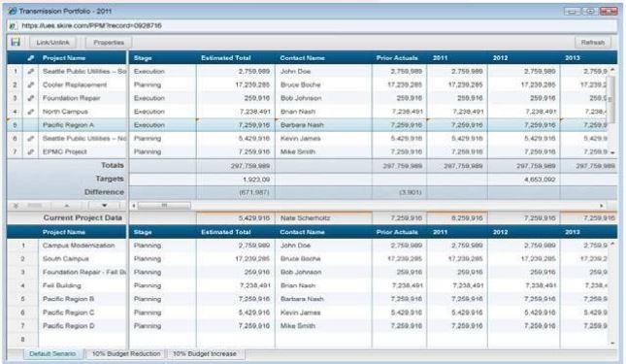Open the Properties button
This screenshot has height=364, width=626.
[x=109, y=43]
